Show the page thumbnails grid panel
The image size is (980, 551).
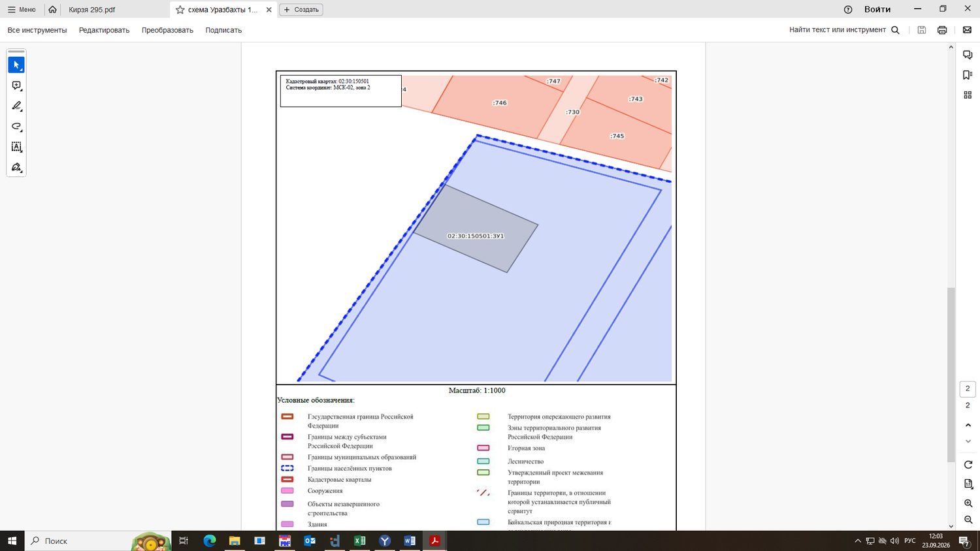click(968, 95)
